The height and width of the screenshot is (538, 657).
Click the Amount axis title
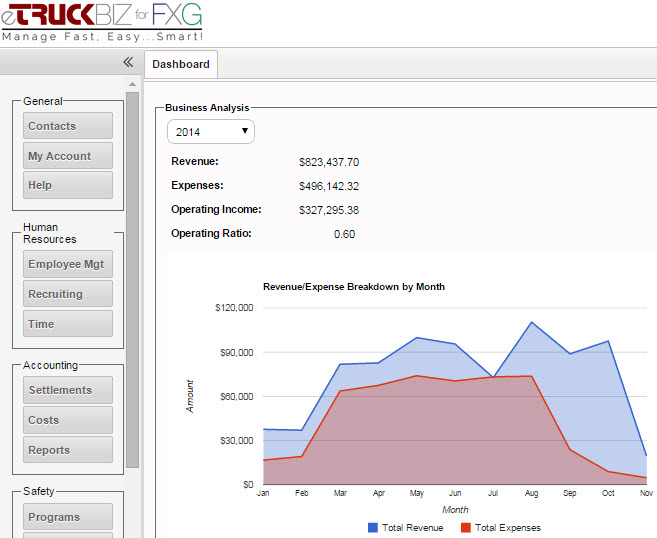coord(190,396)
